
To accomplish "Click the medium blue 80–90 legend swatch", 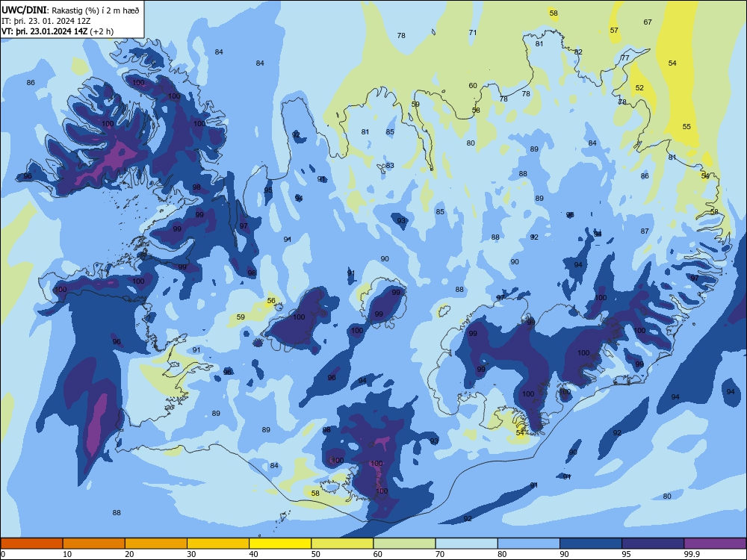I will point(529,544).
